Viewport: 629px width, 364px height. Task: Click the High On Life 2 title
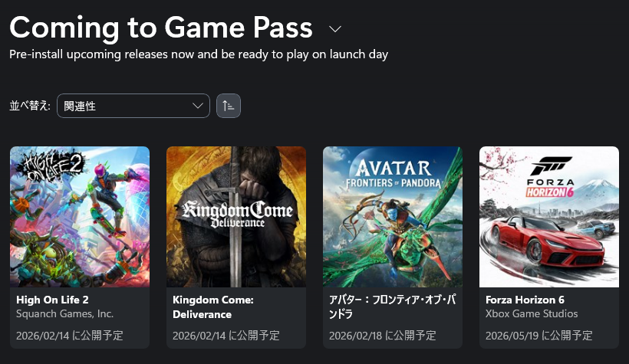click(x=52, y=299)
